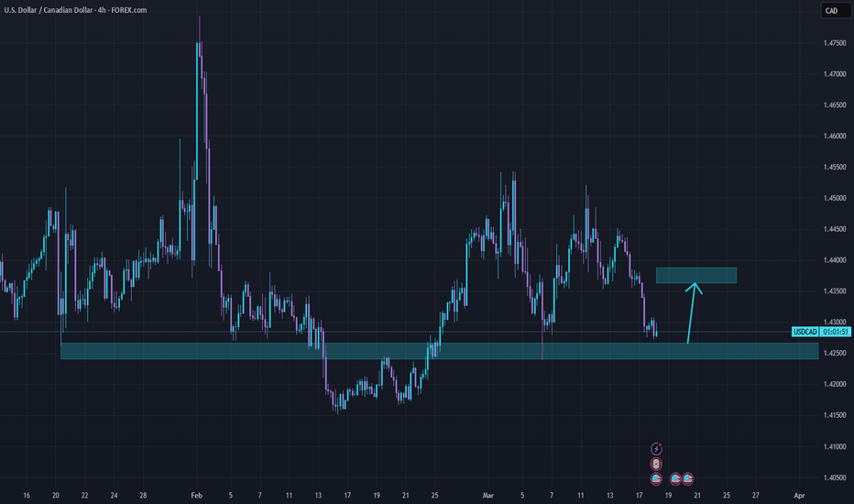Image resolution: width=854 pixels, height=504 pixels.
Task: Click the 1.46000 price axis label
Action: click(835, 137)
